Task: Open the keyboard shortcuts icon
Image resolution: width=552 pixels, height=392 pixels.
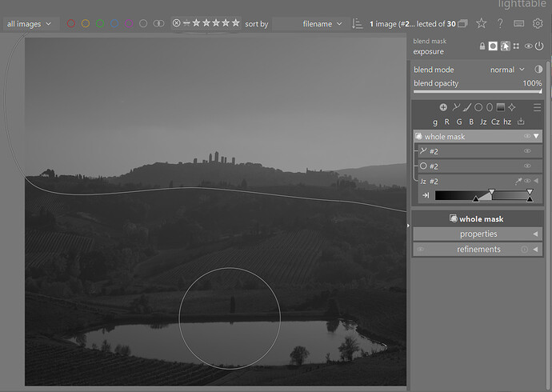Action: pos(518,23)
